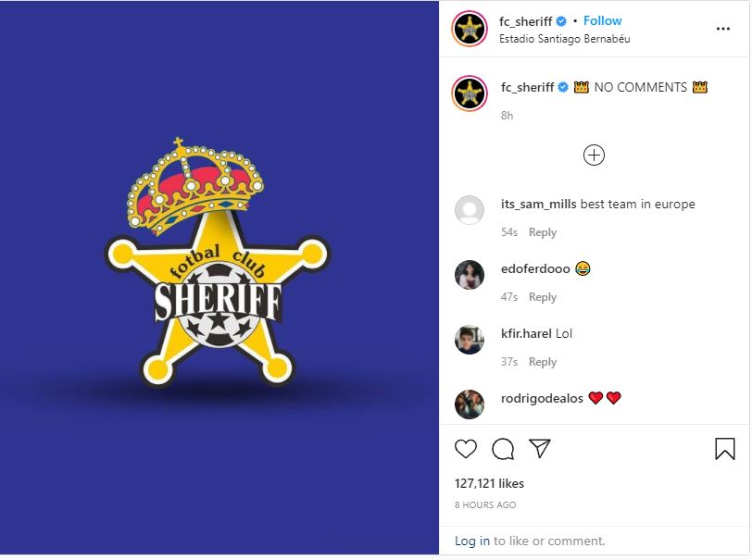Reply to edoferdooo's comment
This screenshot has height=560, width=752.
(x=543, y=297)
